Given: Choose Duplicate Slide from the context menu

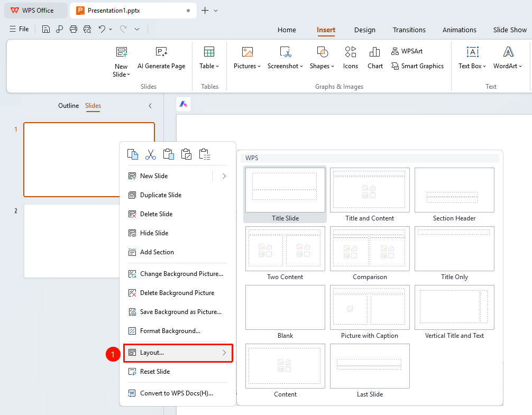Looking at the screenshot, I should click(x=178, y=195).
